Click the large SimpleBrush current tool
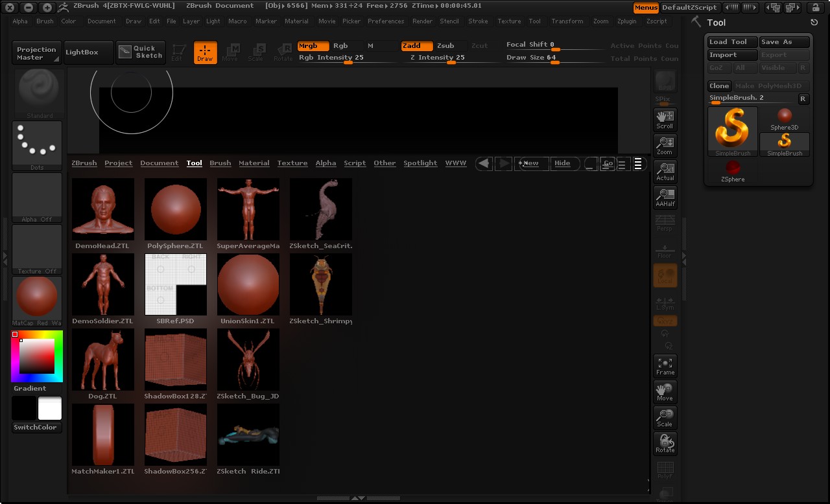830x504 pixels. (x=733, y=132)
